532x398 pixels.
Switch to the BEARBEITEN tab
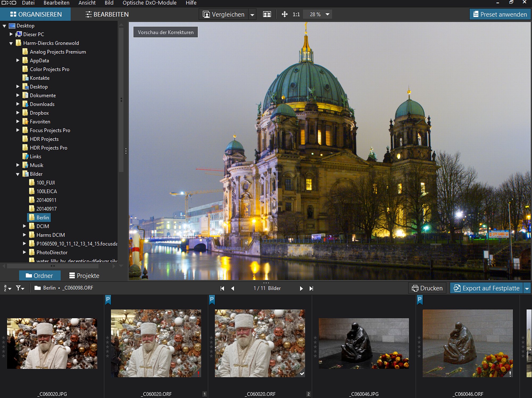pos(107,14)
